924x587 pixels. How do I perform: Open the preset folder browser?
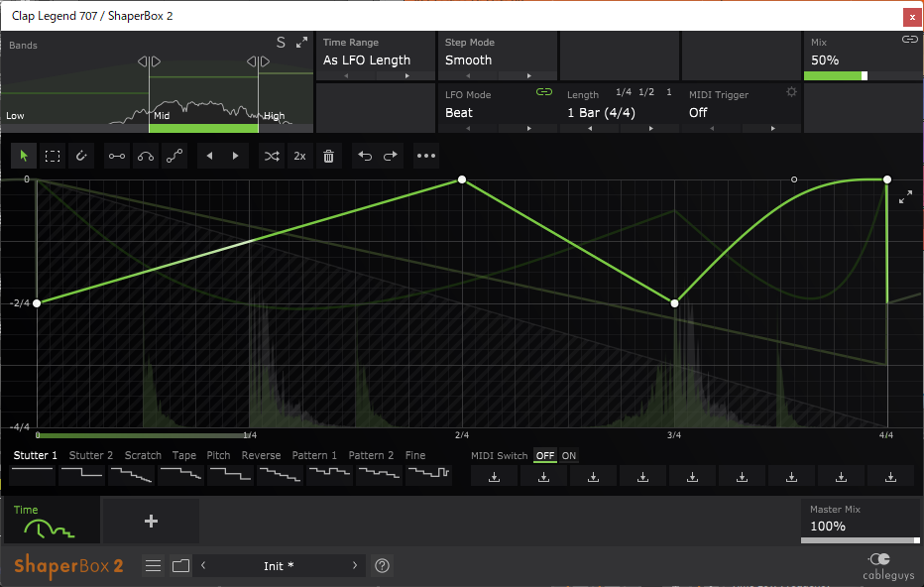pyautogui.click(x=180, y=566)
